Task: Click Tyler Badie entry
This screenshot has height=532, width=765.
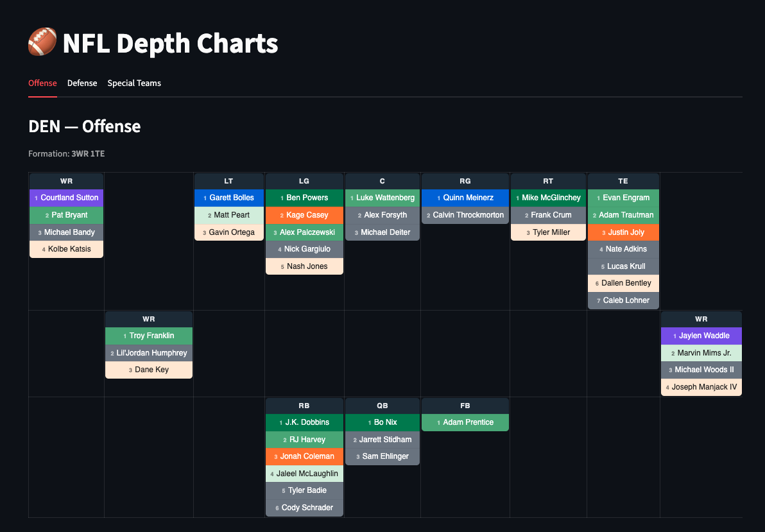Action: (x=304, y=490)
